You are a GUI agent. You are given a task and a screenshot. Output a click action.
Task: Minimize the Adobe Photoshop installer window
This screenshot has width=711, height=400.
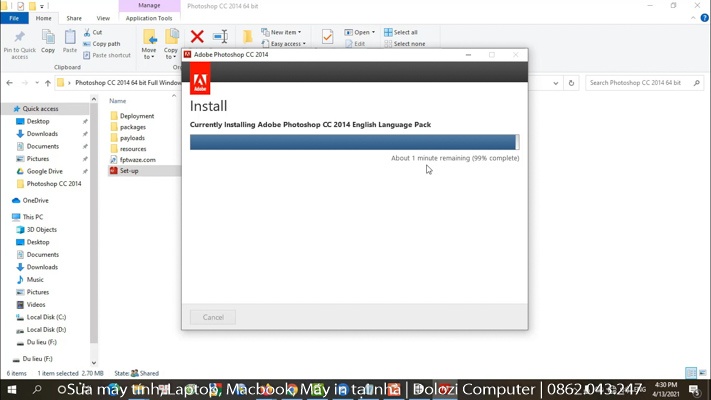coord(468,54)
